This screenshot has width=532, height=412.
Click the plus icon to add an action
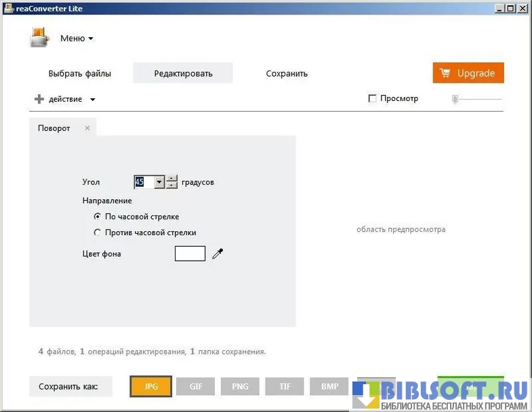(39, 100)
